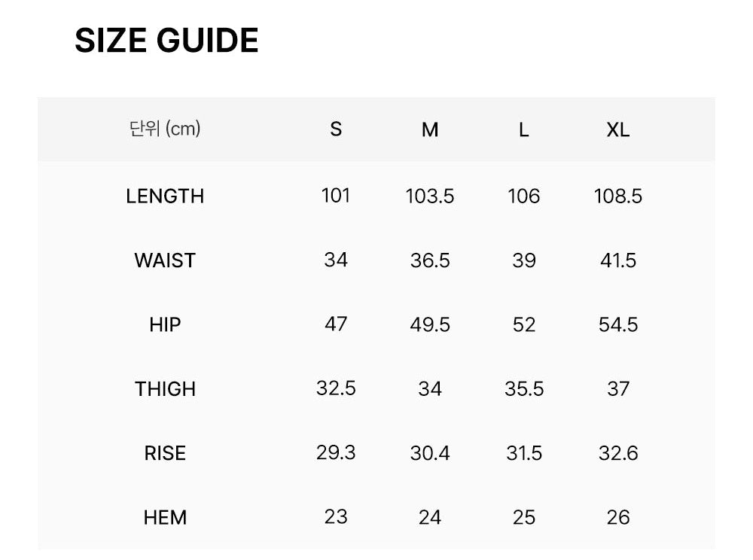
Task: Click the 32.5 thigh value for S
Action: [x=336, y=388]
